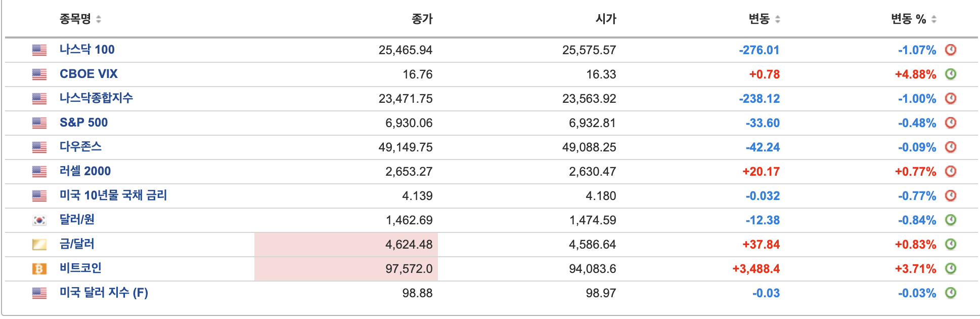Click the US flag icon beside 나스닥 100
This screenshot has height=319, width=980.
point(39,50)
